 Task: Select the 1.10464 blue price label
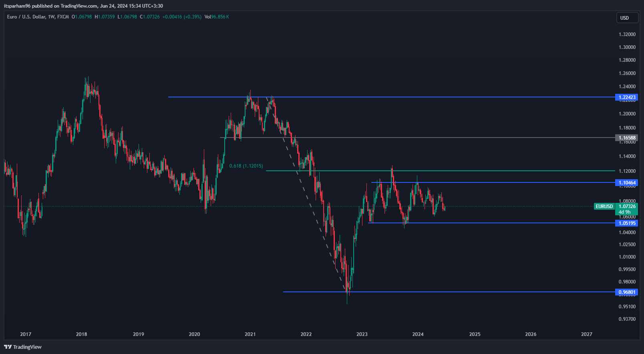click(626, 183)
